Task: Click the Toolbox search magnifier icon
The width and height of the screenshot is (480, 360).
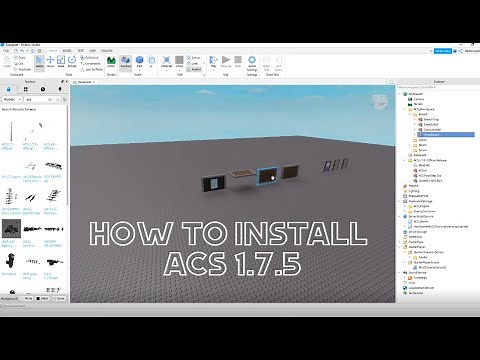Action: [x=57, y=99]
